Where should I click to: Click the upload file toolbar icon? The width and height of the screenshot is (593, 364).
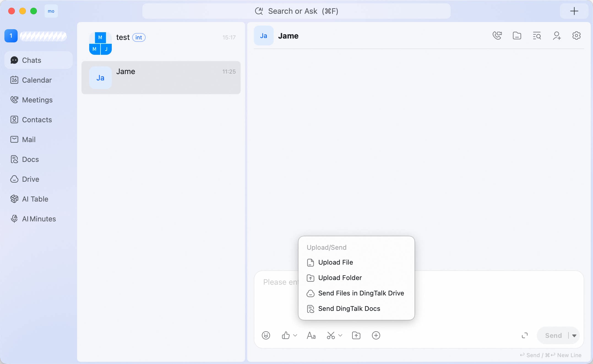[356, 335]
